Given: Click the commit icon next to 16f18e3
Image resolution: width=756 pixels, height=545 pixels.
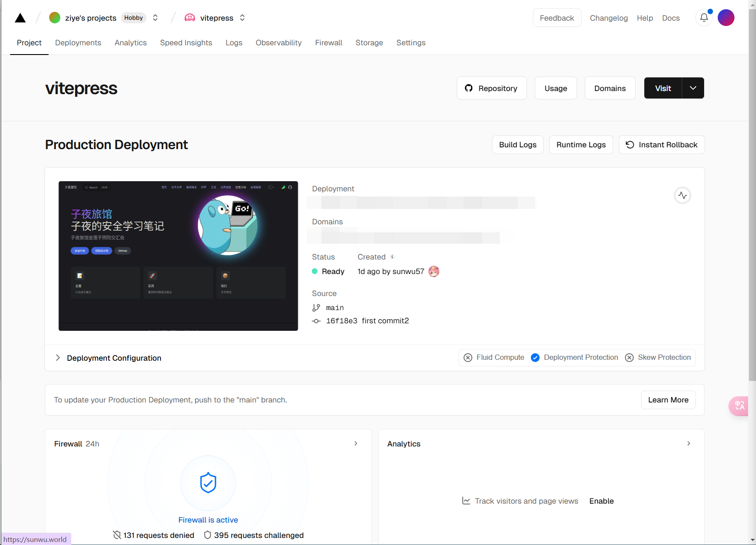Looking at the screenshot, I should coord(316,321).
